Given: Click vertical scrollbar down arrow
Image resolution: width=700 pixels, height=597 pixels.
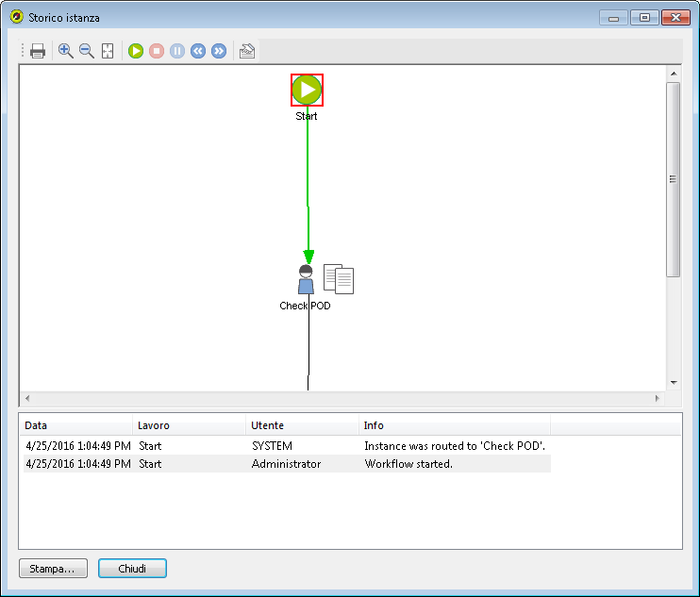Looking at the screenshot, I should [x=674, y=383].
